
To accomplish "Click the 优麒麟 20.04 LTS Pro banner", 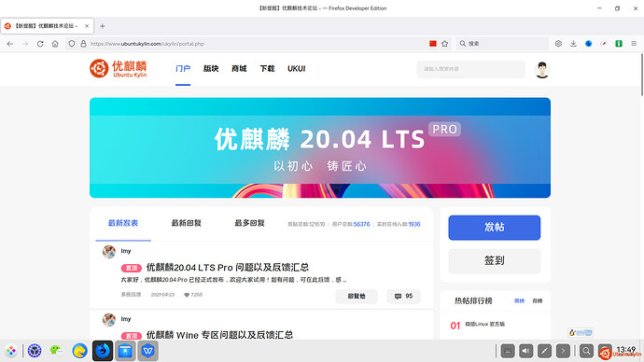I will coord(320,147).
